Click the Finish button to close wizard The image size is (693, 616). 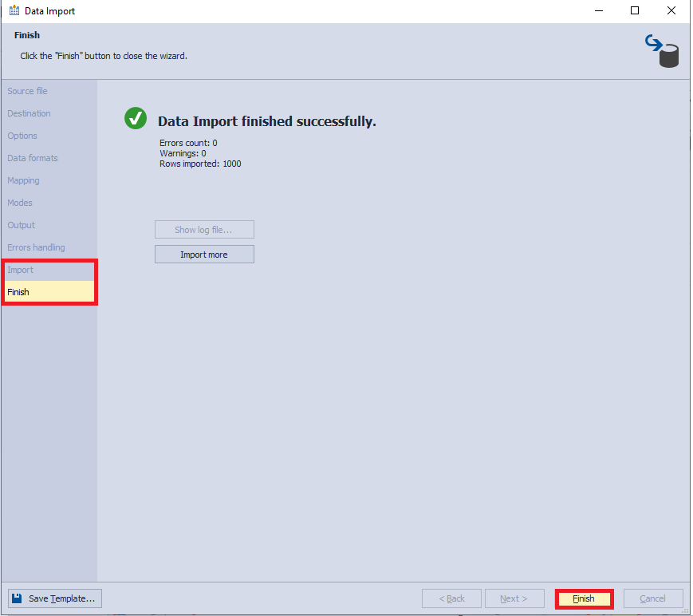click(584, 598)
